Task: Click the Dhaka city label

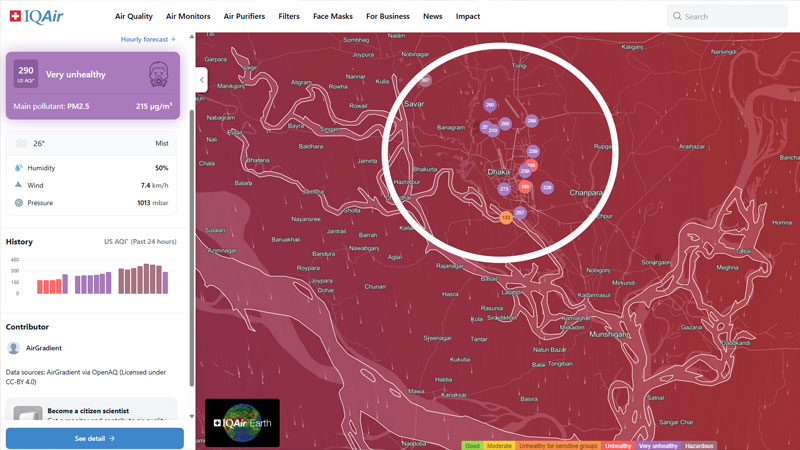Action: click(498, 172)
